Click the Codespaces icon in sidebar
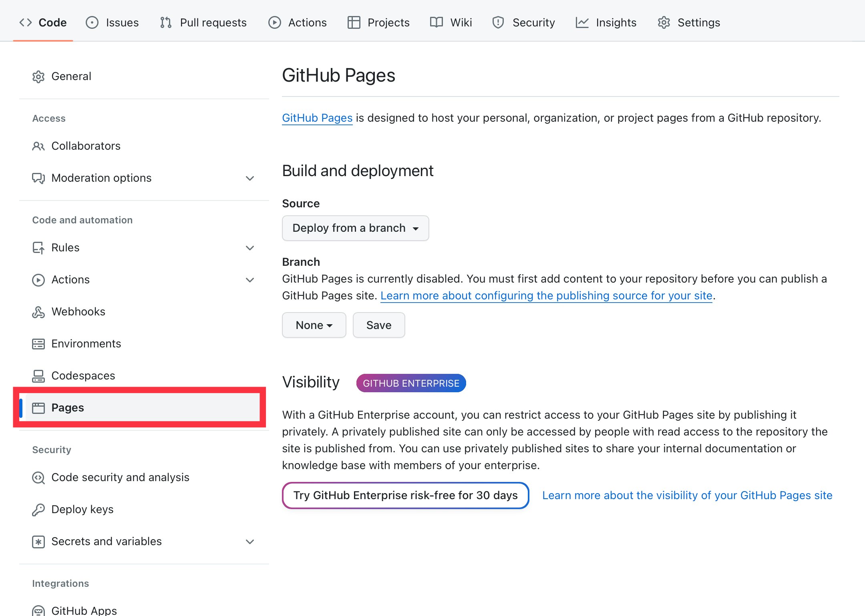 click(x=38, y=376)
